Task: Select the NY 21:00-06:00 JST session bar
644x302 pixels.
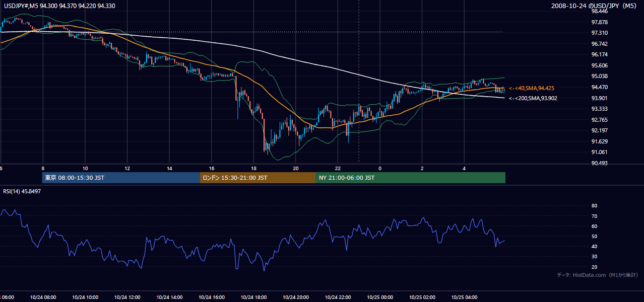Action: pyautogui.click(x=411, y=178)
